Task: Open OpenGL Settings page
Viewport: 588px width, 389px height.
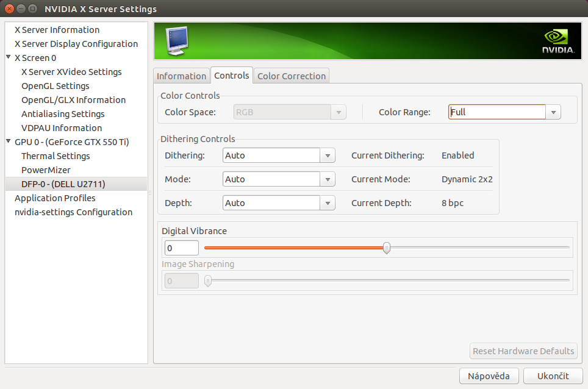Action: click(x=56, y=86)
